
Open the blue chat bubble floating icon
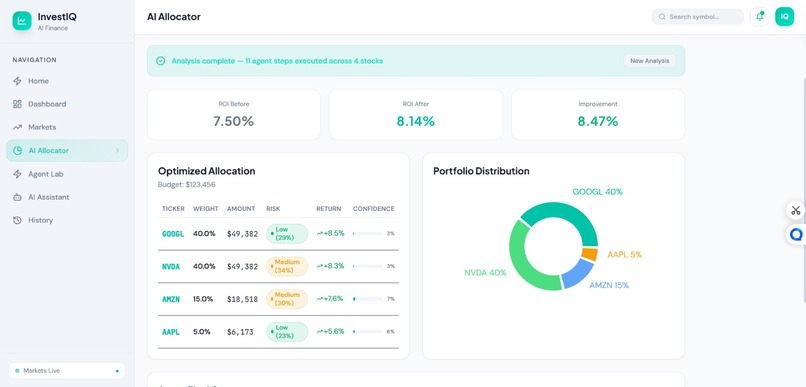(796, 235)
